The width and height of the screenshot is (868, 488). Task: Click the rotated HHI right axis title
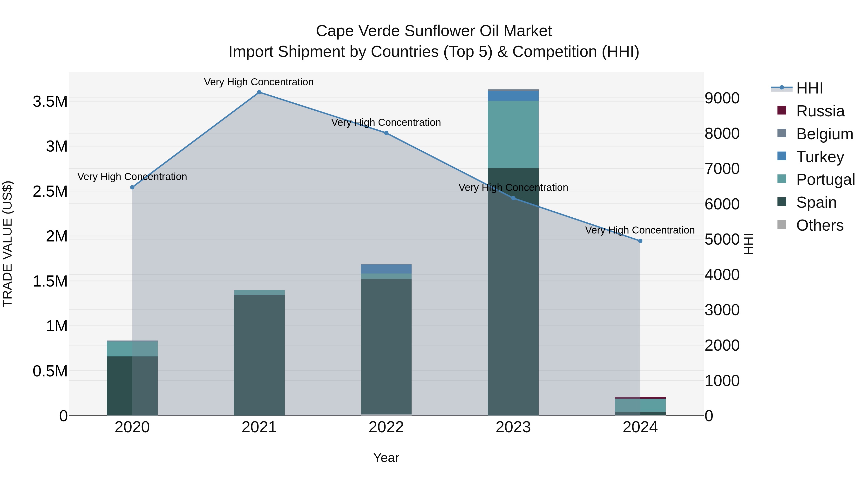(x=748, y=244)
